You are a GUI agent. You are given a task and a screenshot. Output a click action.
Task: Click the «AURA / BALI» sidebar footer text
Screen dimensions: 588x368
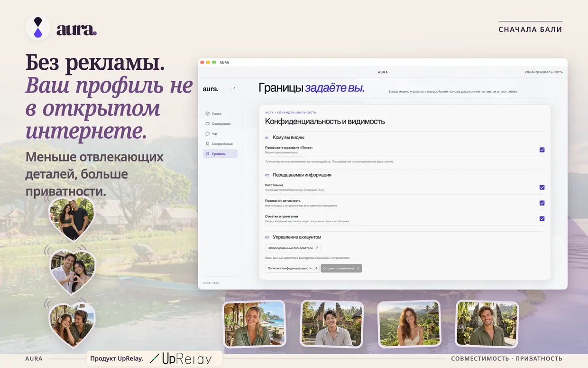(211, 283)
